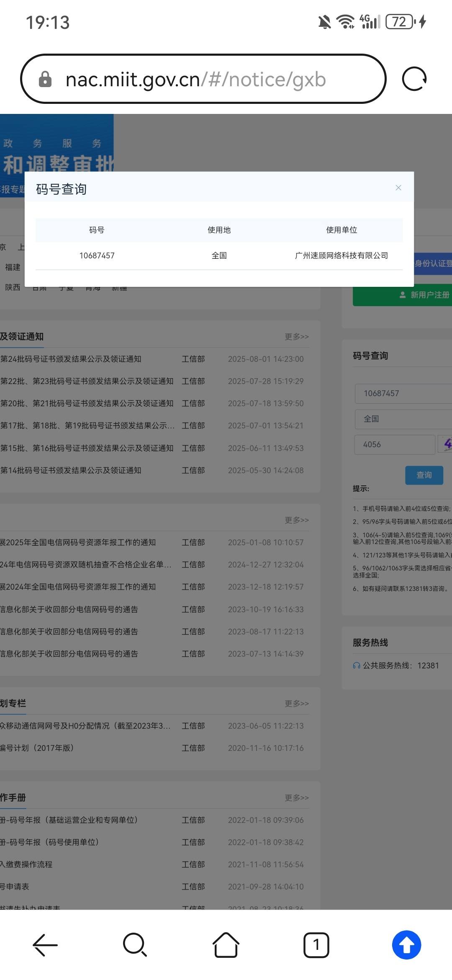Click the headset icon beside 公共服务热线

coord(357,665)
